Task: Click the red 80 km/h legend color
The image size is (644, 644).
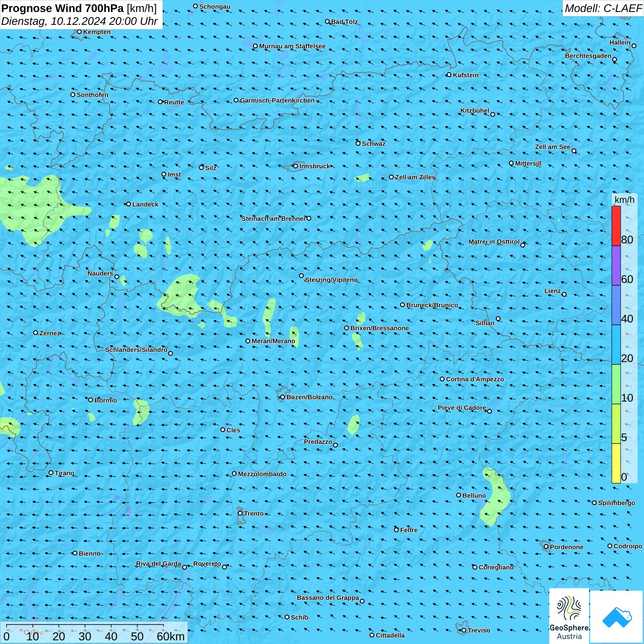Action: (616, 226)
